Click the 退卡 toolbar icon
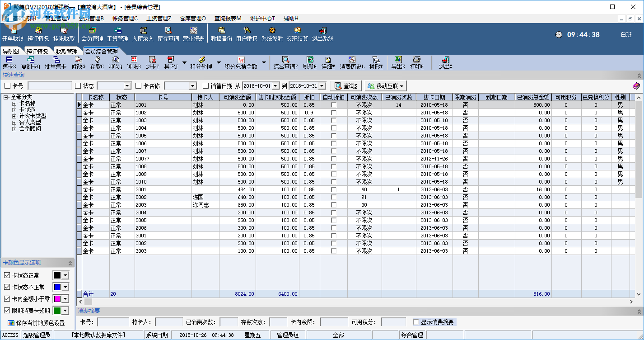This screenshot has height=340, width=644. 152,62
